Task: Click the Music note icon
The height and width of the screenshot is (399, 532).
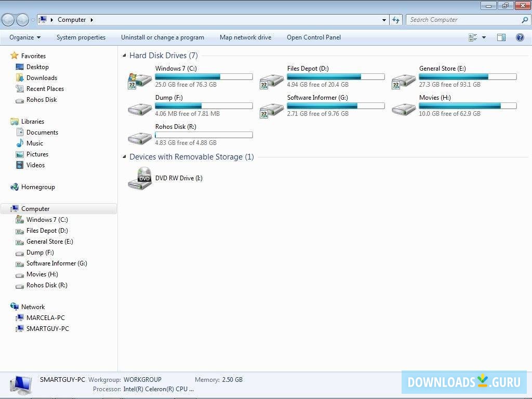Action: (20, 143)
